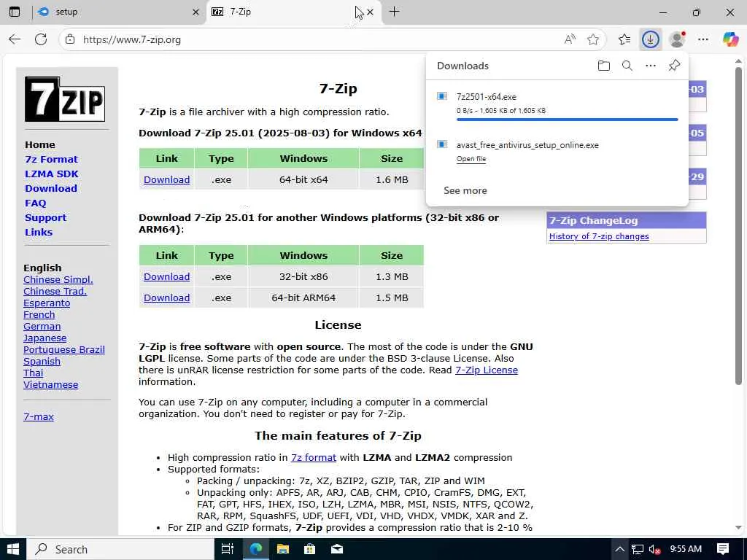
Task: Open downloads folder icon in panel
Action: [603, 66]
